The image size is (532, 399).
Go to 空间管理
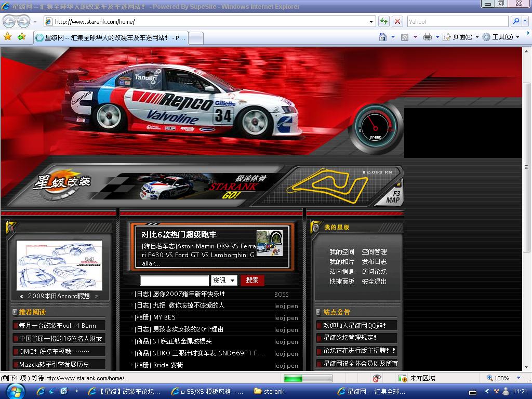374,252
